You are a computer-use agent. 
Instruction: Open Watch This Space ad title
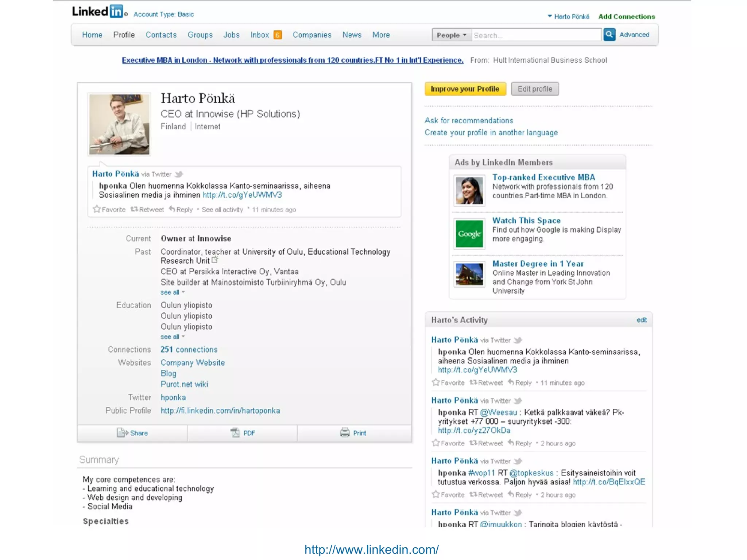click(526, 221)
